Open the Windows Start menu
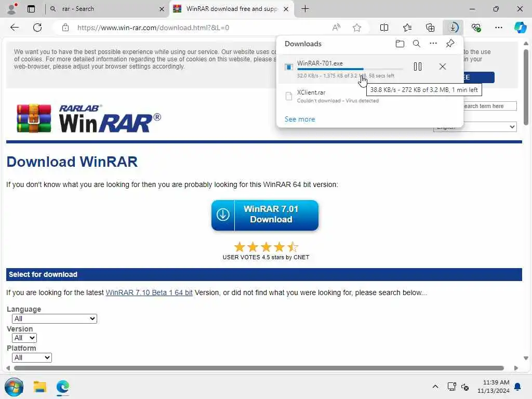The width and height of the screenshot is (532, 399). [x=14, y=387]
